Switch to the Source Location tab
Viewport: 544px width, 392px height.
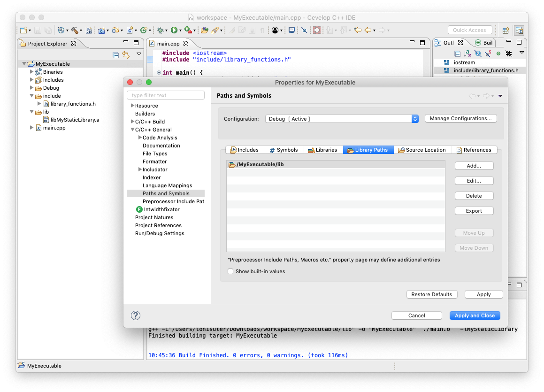[x=422, y=150]
